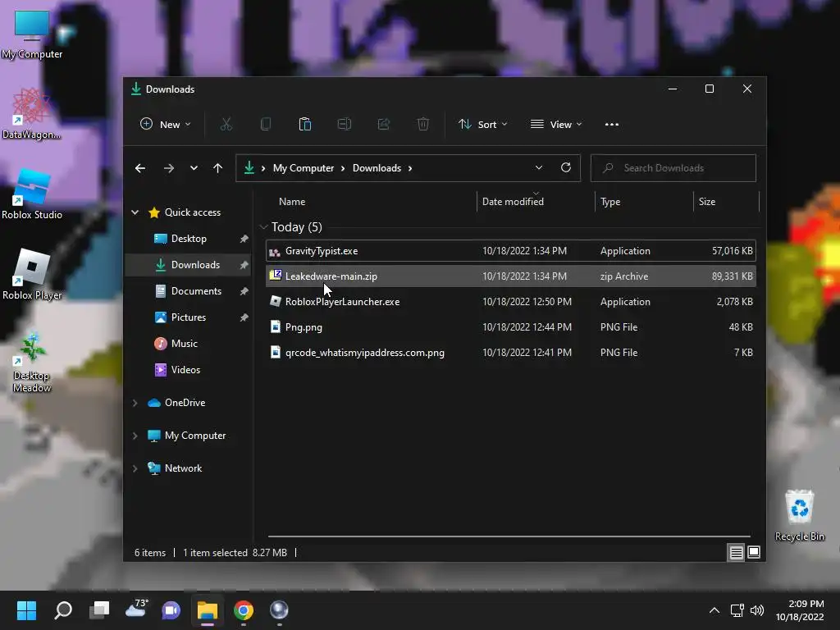Click the sphere app icon on taskbar
The width and height of the screenshot is (840, 630).
pos(279,610)
